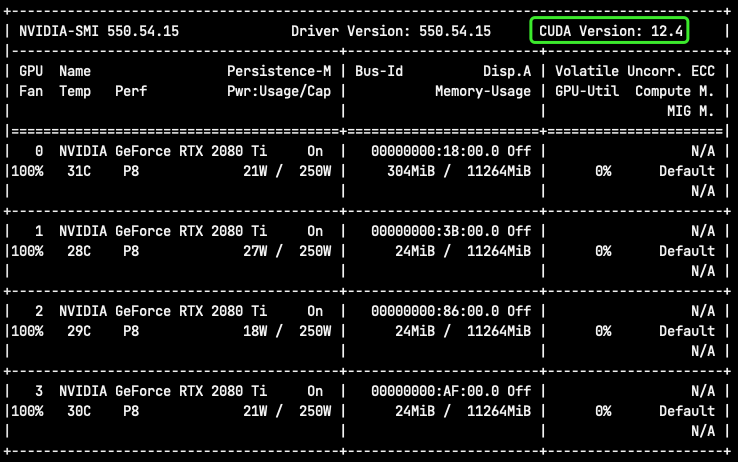Image resolution: width=738 pixels, height=462 pixels.
Task: Click bus ID "00000000:86:00.0"
Action: 435,311
